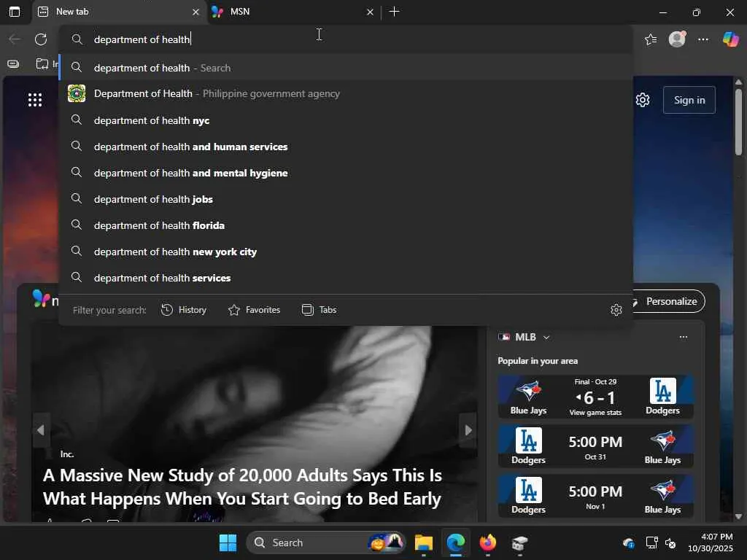Viewport: 747px width, 560px height.
Task: Launch the Copilot sidebar icon
Action: [x=730, y=39]
